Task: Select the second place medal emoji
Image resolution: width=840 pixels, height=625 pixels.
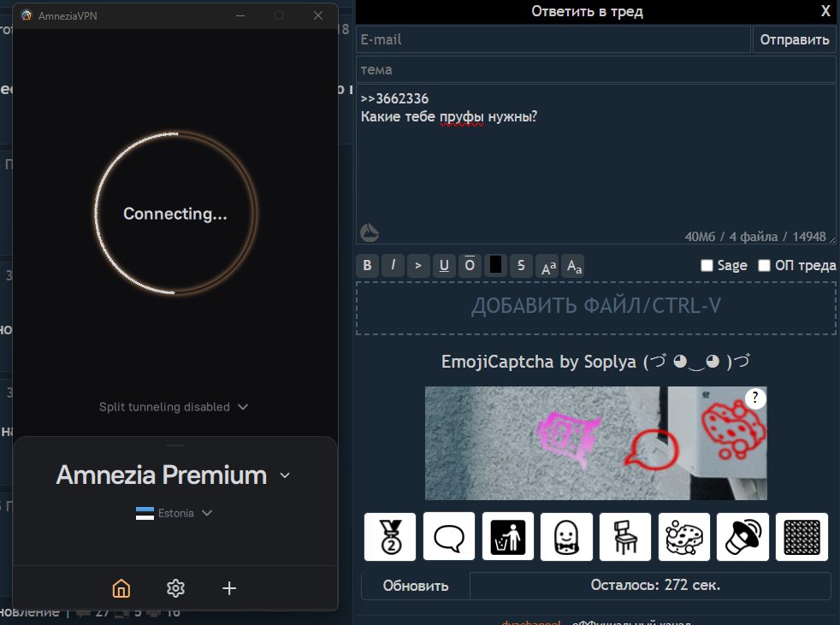Action: [390, 537]
